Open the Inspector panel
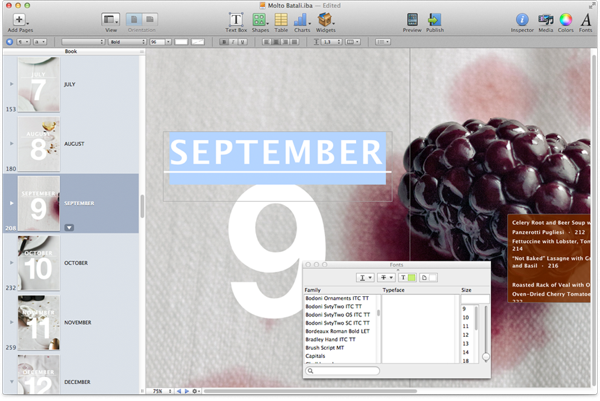Screen dimensions: 600x401 click(522, 20)
